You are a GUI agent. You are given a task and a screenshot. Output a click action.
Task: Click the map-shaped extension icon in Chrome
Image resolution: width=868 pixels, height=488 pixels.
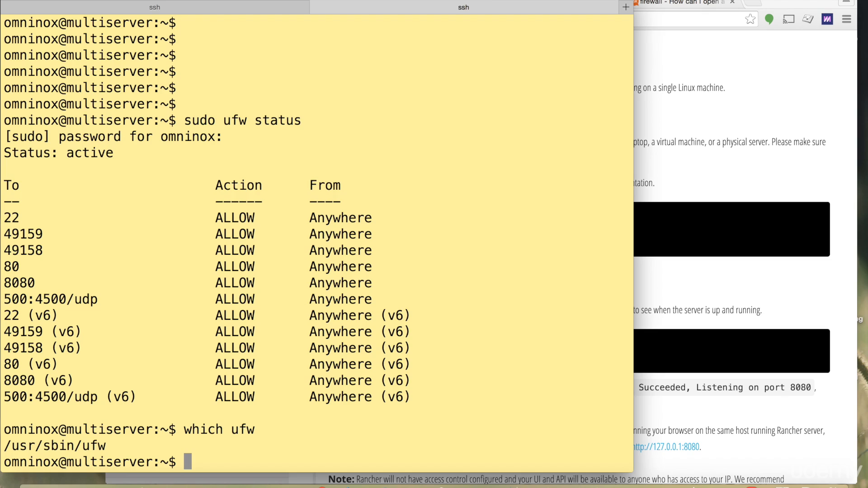tap(808, 19)
